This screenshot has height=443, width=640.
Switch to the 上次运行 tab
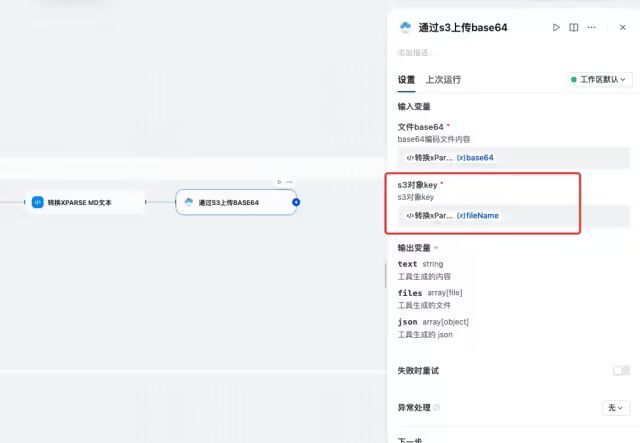(443, 80)
